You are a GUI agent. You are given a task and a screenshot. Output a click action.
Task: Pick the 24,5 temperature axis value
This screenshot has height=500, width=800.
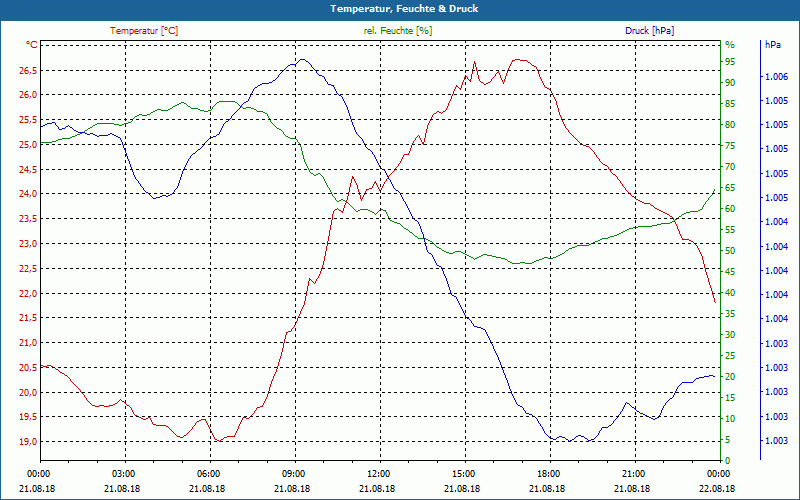click(28, 169)
